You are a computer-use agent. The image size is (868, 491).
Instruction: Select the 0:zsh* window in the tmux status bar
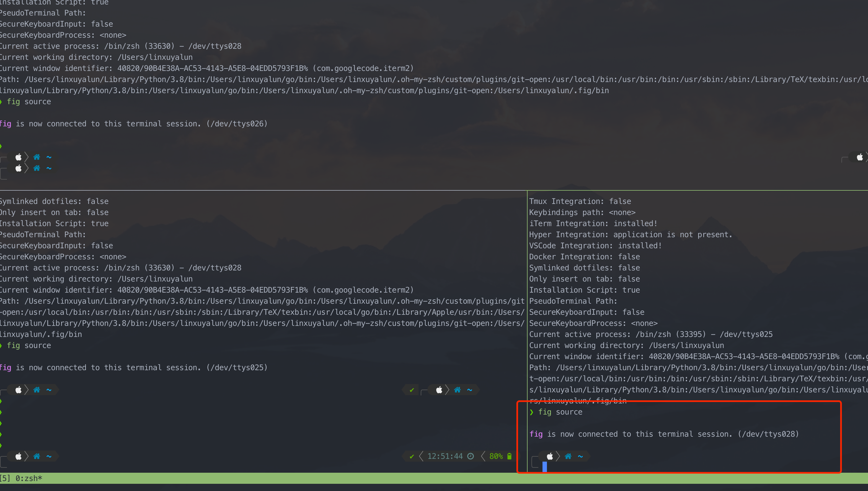[x=29, y=478]
